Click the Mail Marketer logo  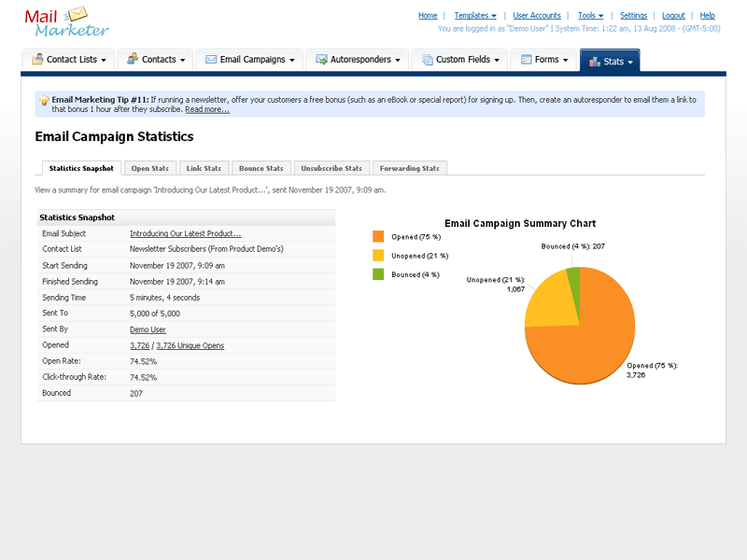(67, 21)
